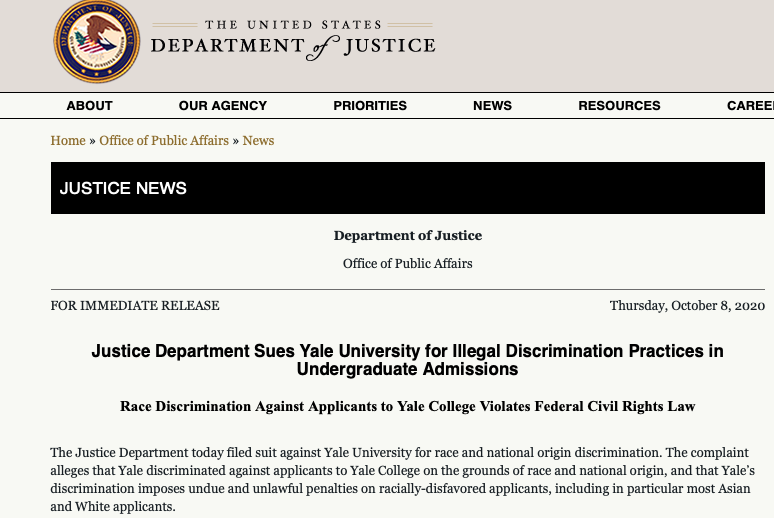Open the About menu
This screenshot has width=774, height=518.
[x=89, y=105]
